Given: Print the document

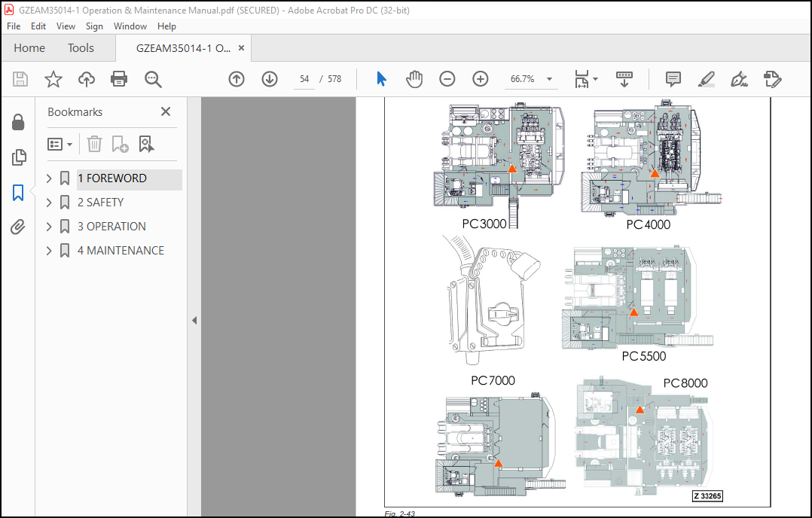Looking at the screenshot, I should pos(119,79).
